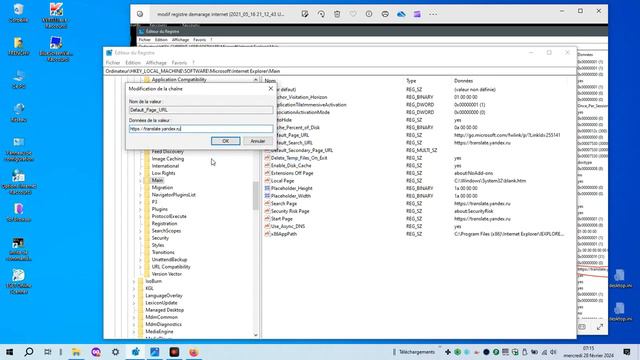Click the registry path address bar
This screenshot has height=360, width=640.
340,71
